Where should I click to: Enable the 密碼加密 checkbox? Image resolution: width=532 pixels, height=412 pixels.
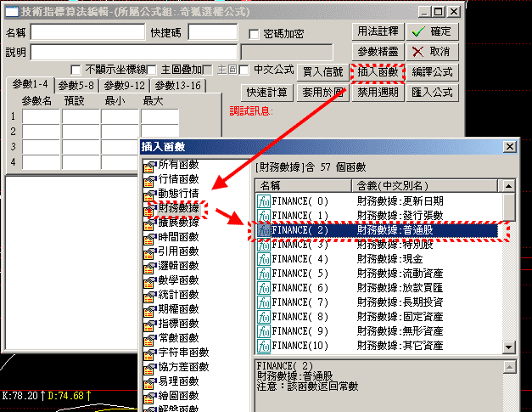pos(254,34)
